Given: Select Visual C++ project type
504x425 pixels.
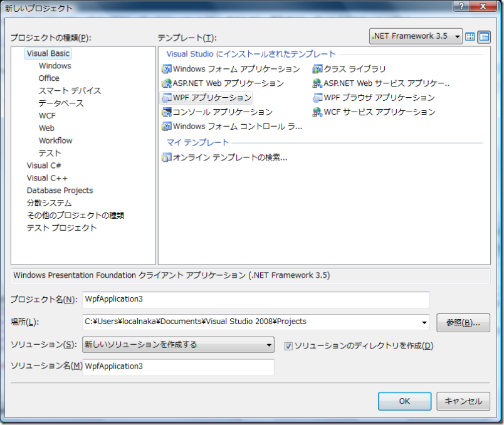Looking at the screenshot, I should click(47, 179).
